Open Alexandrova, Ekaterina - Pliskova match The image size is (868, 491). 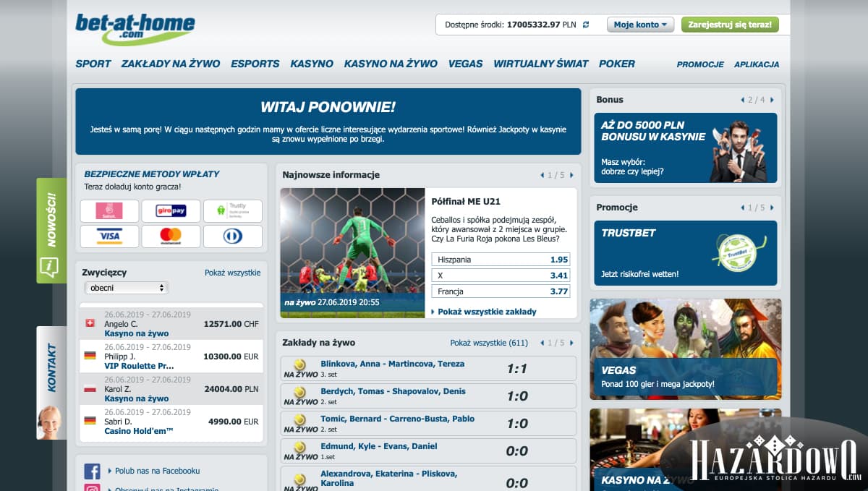pos(388,478)
